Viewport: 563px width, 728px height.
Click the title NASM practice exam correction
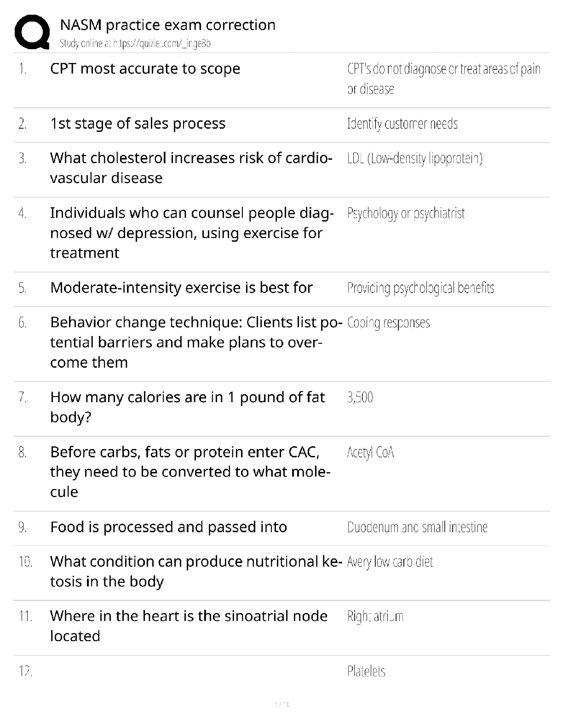pyautogui.click(x=167, y=25)
